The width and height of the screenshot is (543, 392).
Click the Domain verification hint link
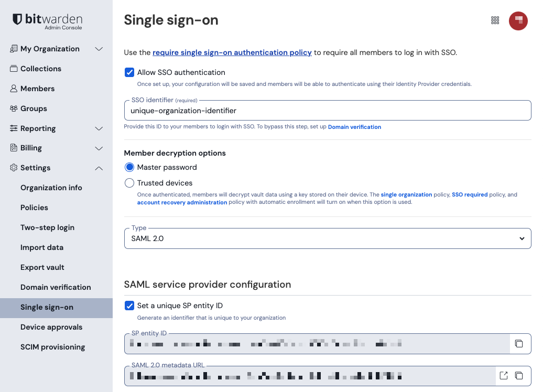point(354,127)
